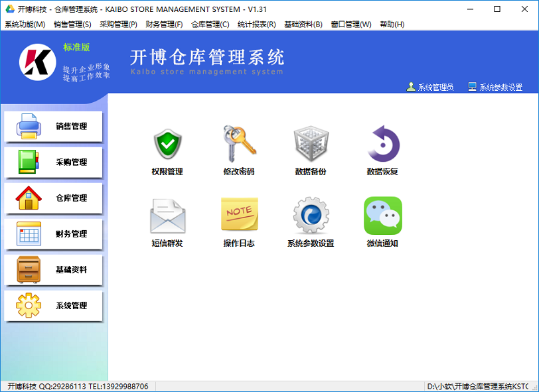Screen dimensions: 539x392
Task: Open the 操作日志 note icon
Action: [x=240, y=214]
